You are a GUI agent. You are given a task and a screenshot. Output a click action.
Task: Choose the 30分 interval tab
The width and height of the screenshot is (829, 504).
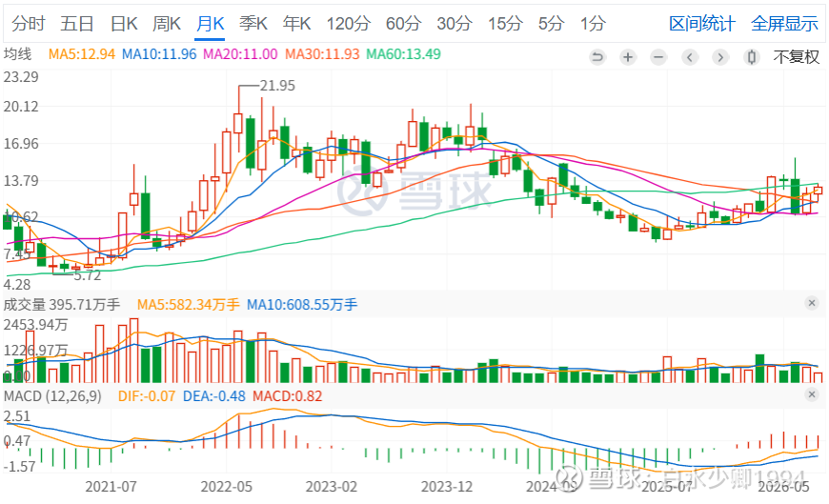tap(455, 24)
